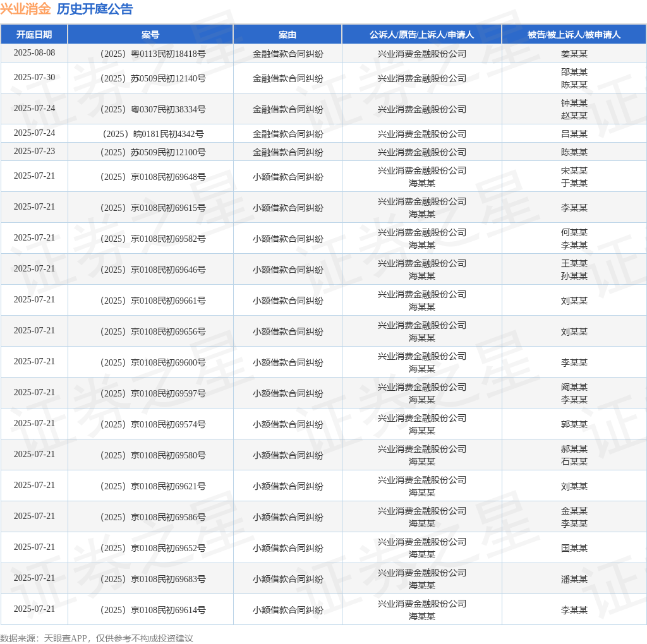Click the 数据来源 天眼查APP footer note

point(97,638)
